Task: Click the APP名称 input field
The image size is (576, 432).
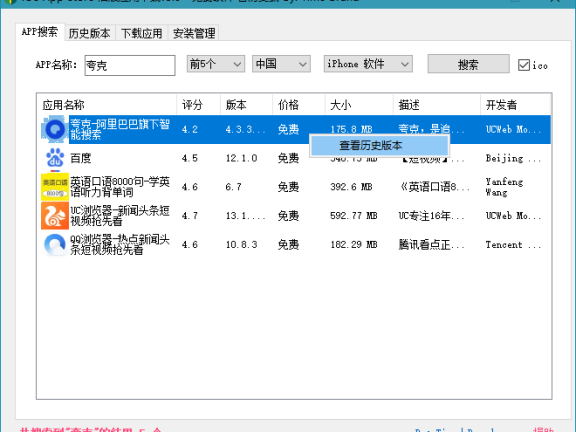Action: tap(130, 65)
